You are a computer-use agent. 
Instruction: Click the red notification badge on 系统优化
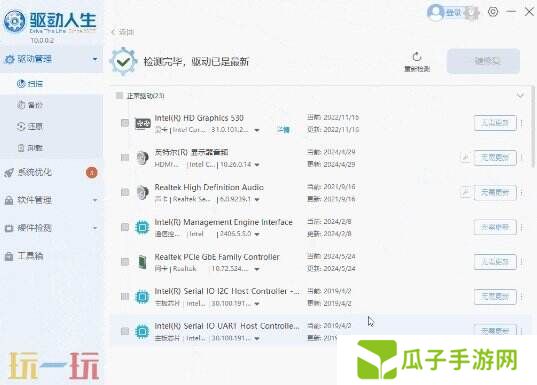(91, 173)
